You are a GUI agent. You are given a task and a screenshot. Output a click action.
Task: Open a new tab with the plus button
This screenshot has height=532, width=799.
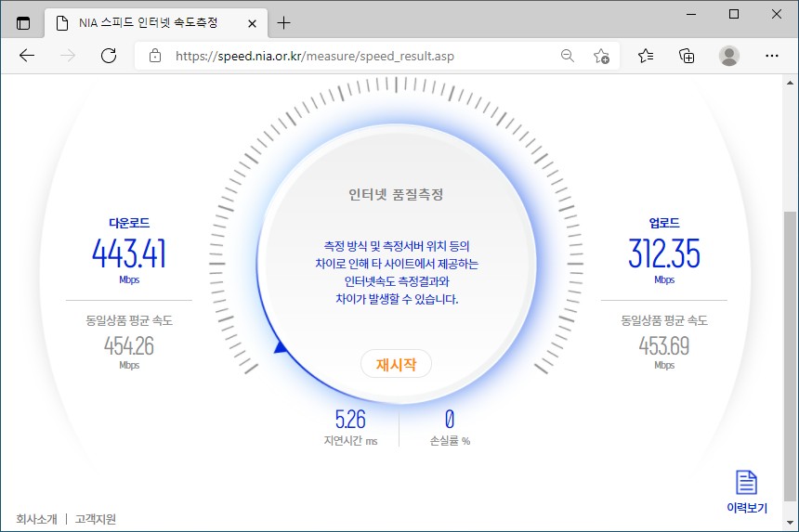283,23
